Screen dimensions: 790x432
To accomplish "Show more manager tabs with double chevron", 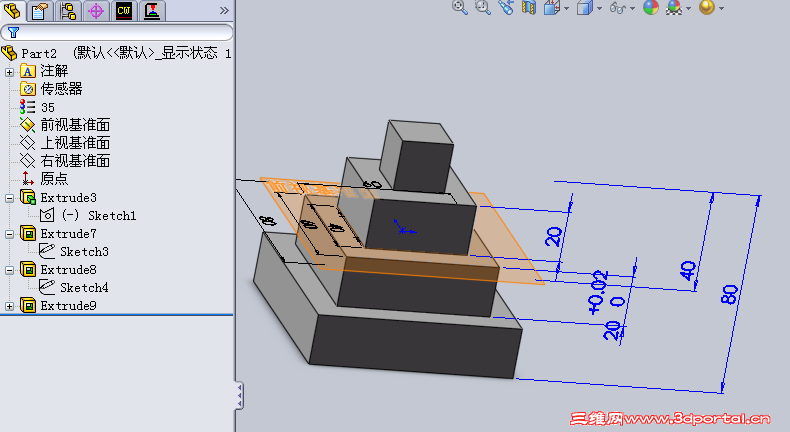I will point(224,11).
